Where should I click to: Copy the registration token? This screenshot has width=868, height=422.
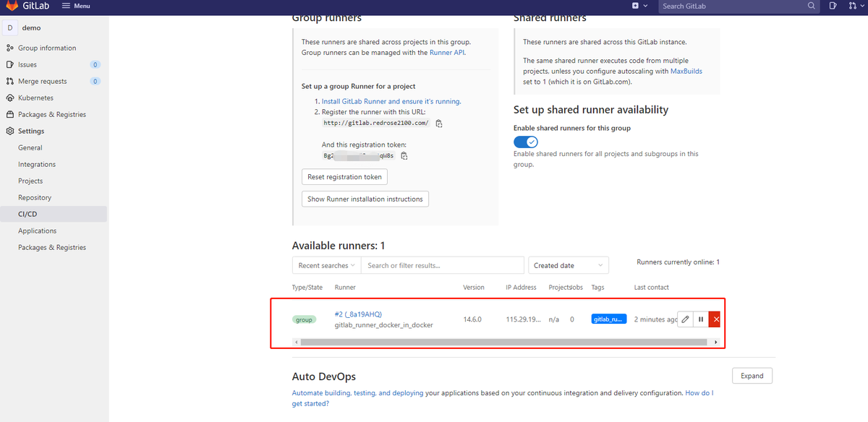[404, 156]
